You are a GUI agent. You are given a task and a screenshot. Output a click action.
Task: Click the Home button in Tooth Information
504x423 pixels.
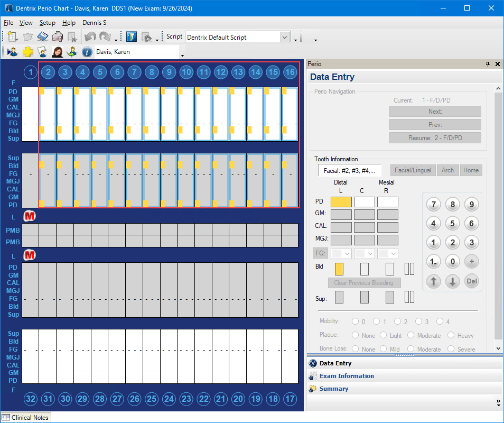pos(471,170)
